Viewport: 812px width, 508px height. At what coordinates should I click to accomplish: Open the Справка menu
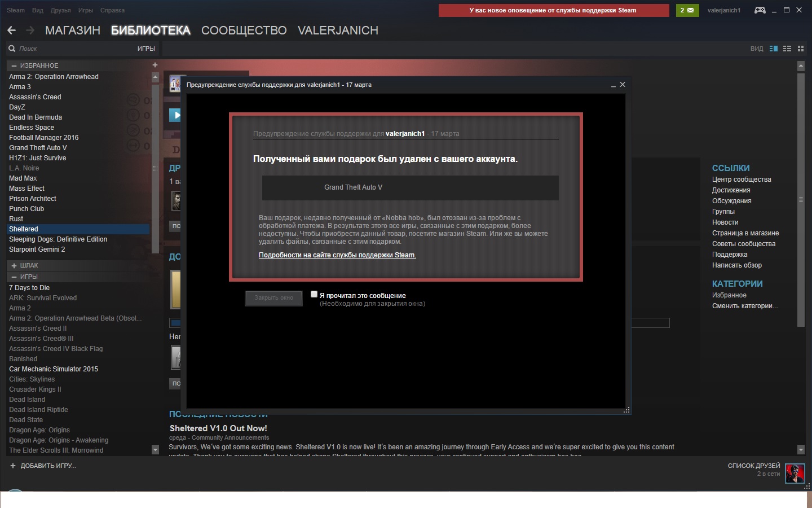coord(112,10)
